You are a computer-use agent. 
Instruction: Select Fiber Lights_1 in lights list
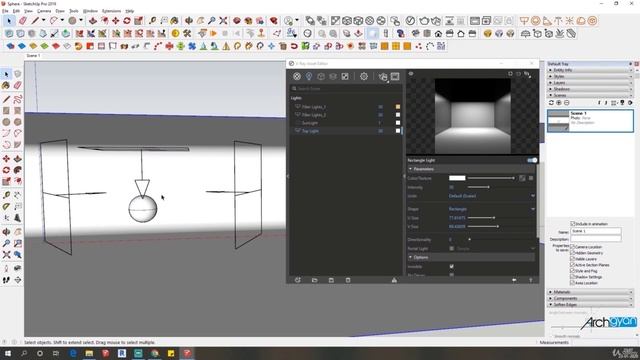tap(347, 107)
